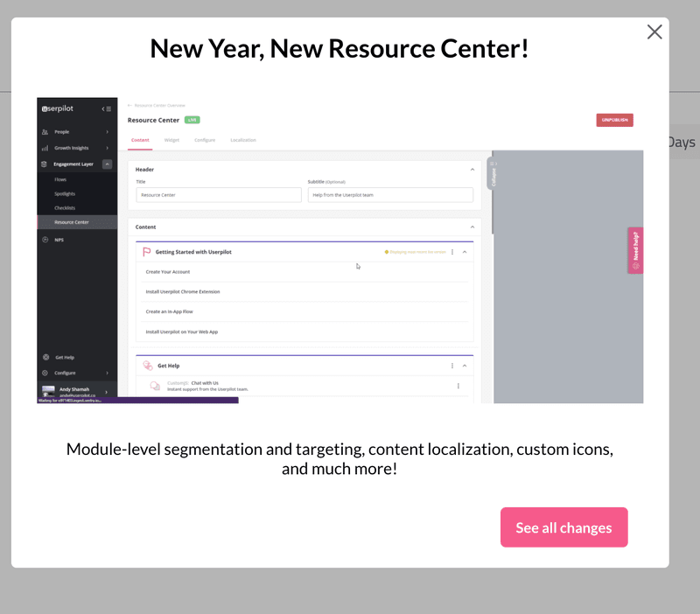Open Growth Insights from the sidebar
700x614 pixels.
pos(45,148)
